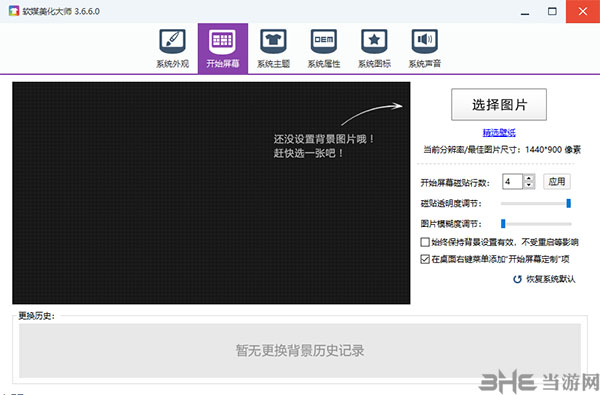
Task: Open the 系统外观 section
Action: pyautogui.click(x=173, y=49)
